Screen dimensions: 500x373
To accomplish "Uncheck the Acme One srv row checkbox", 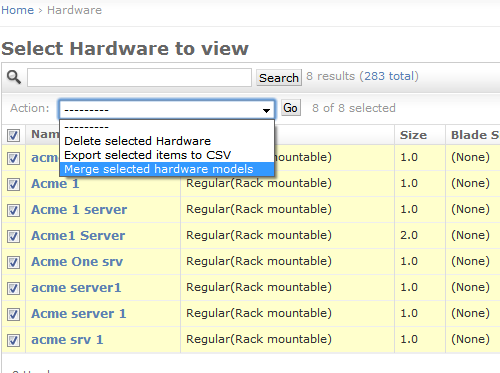I will coord(13,262).
